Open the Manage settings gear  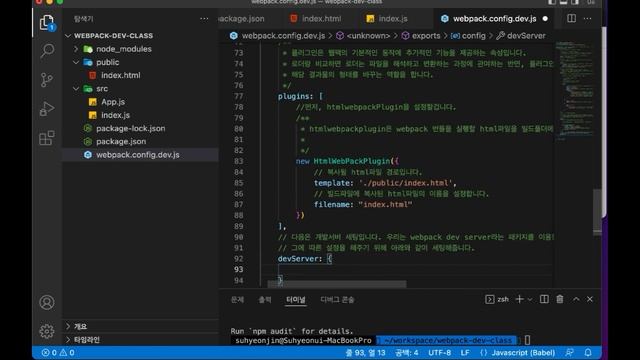(47, 331)
